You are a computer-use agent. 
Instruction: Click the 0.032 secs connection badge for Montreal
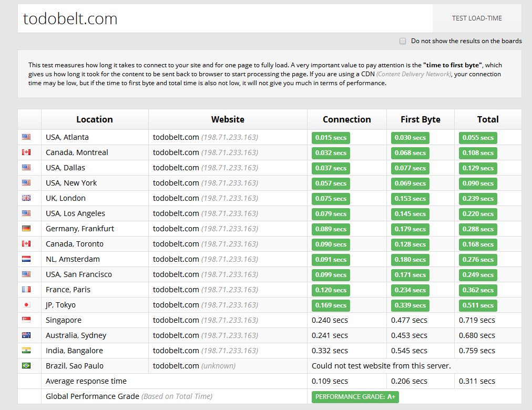coord(331,153)
